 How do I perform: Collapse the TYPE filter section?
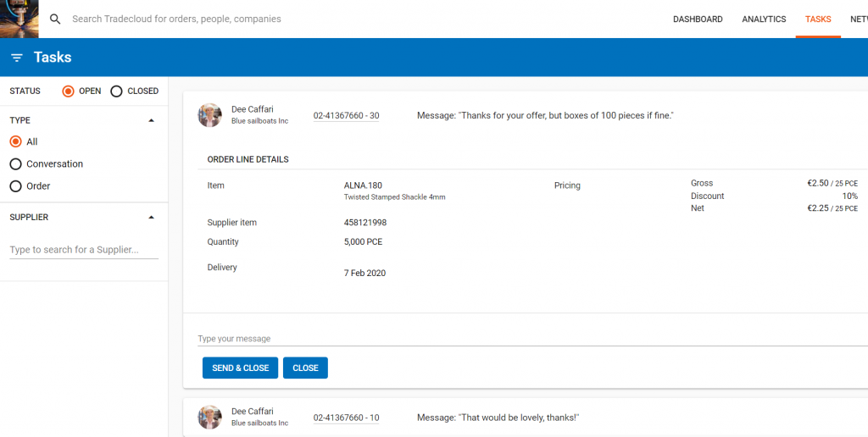152,120
